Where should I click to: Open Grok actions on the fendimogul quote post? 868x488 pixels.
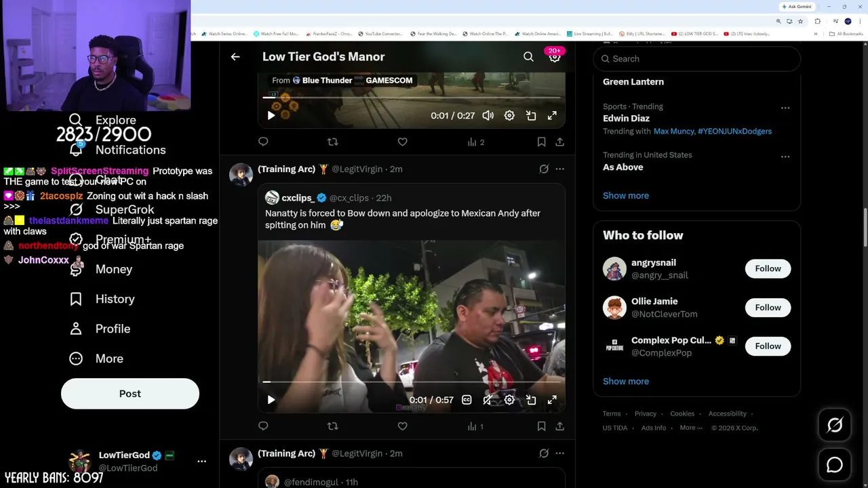[x=544, y=453]
